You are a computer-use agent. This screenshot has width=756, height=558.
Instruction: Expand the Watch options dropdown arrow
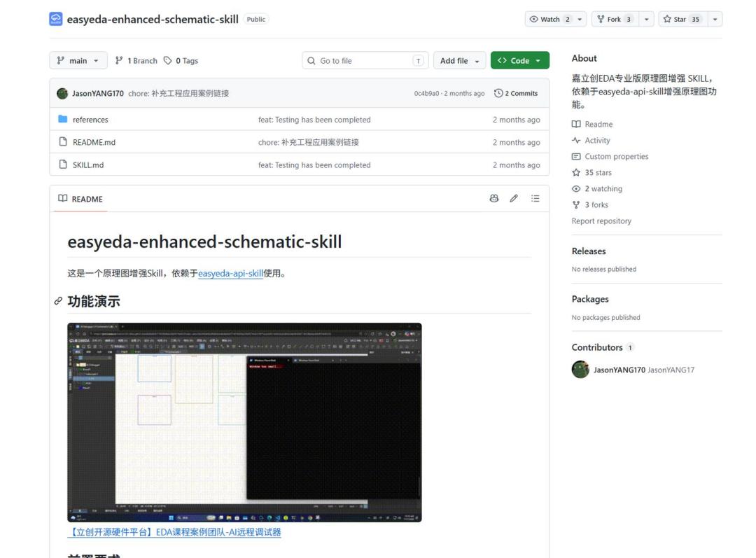pyautogui.click(x=580, y=20)
